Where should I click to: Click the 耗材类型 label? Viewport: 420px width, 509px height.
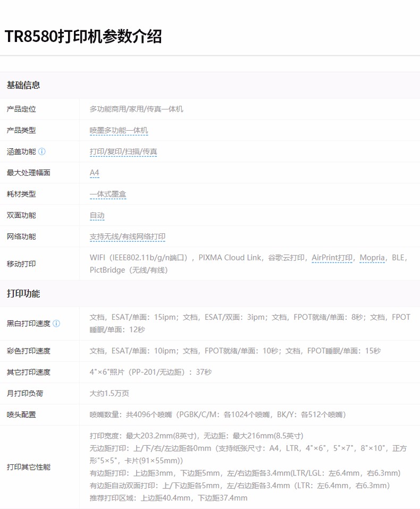[21, 194]
